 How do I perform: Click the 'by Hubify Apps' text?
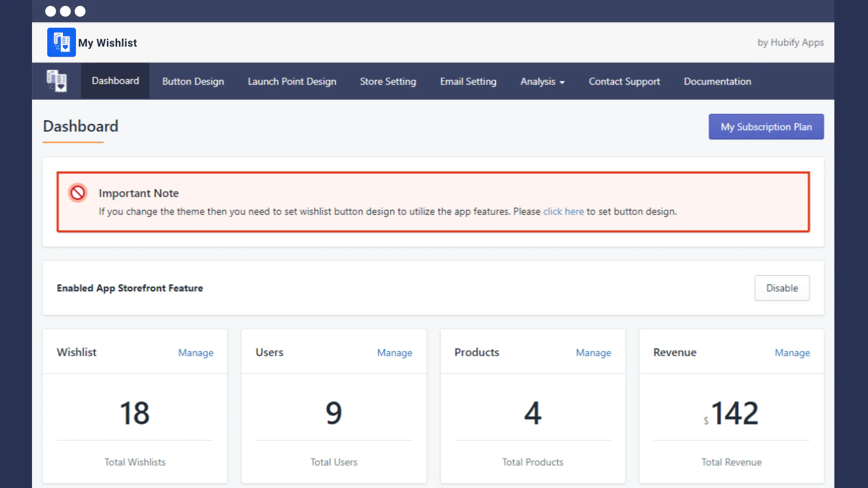click(x=790, y=42)
